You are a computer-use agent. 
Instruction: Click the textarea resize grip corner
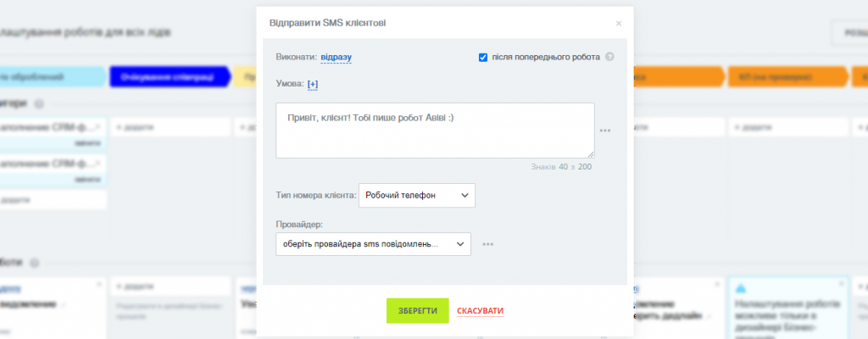591,154
